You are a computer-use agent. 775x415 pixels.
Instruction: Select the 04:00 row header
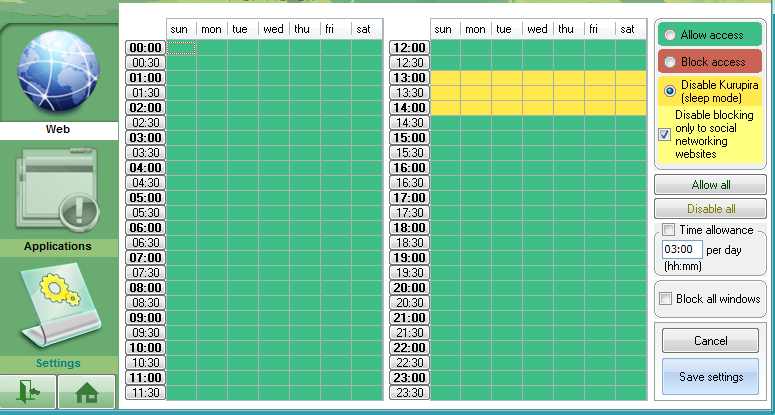tap(146, 168)
